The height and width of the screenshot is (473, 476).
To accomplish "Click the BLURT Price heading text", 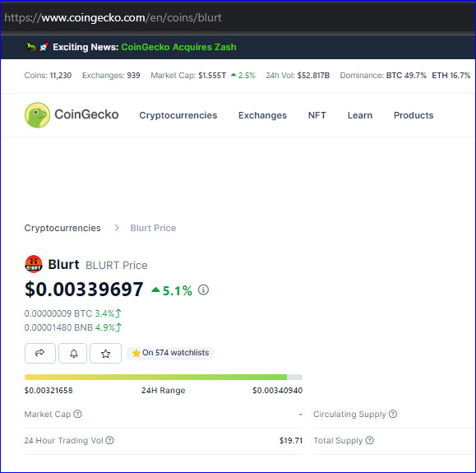I will click(117, 266).
